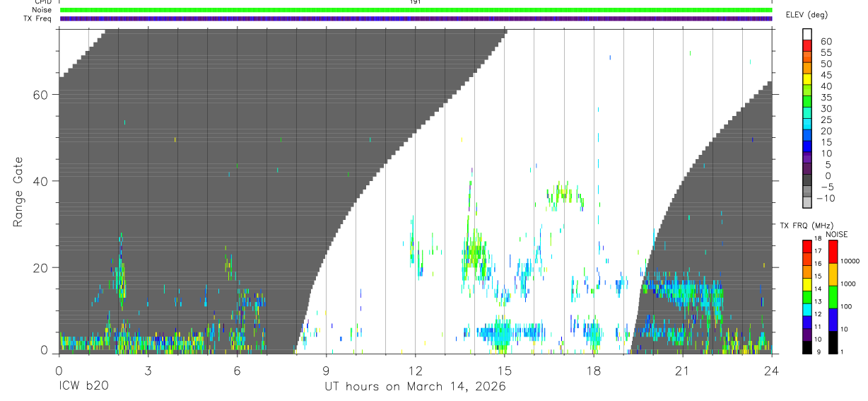Image resolution: width=868 pixels, height=401 pixels.
Task: Click the 21 tick on the UT hours axis
Action: (x=682, y=370)
